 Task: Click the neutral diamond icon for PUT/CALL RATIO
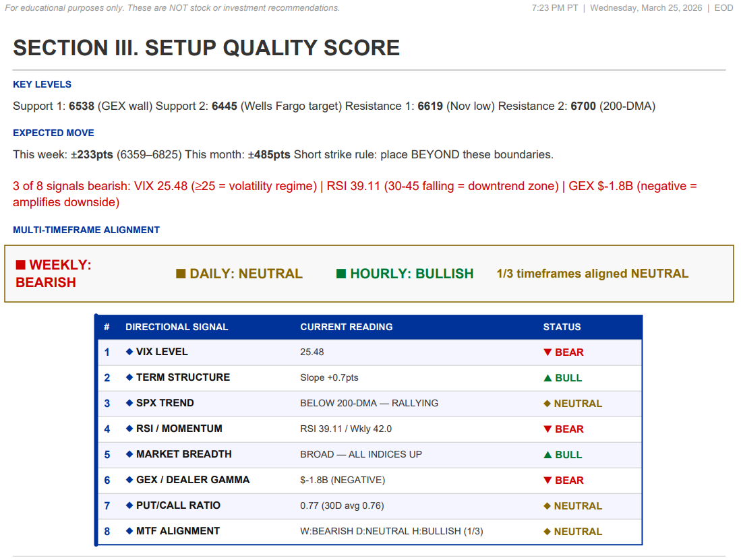(x=547, y=506)
